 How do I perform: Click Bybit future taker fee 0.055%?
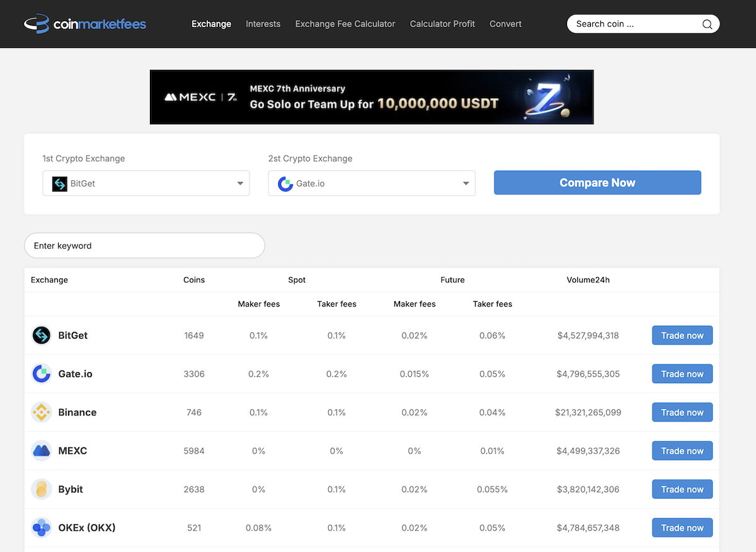(492, 489)
